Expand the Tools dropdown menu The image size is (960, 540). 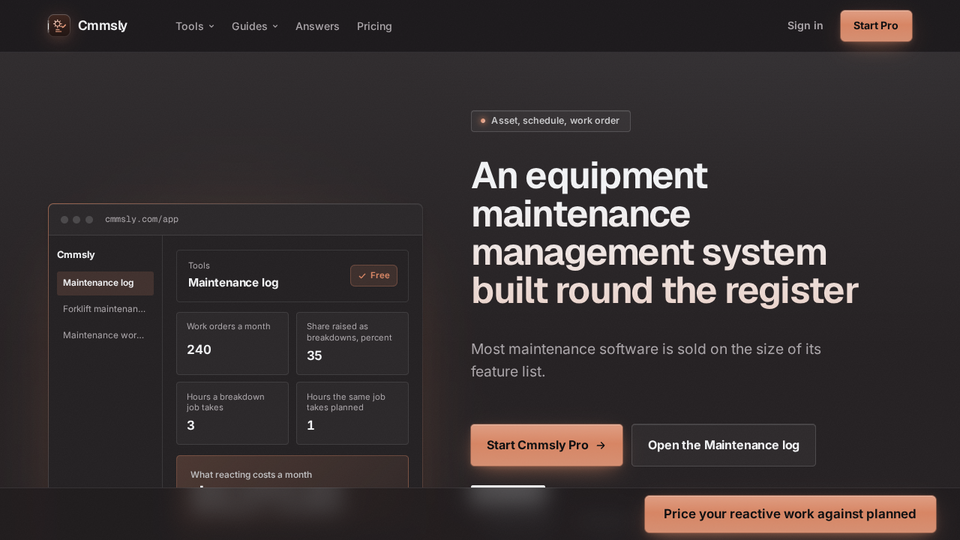(x=195, y=26)
